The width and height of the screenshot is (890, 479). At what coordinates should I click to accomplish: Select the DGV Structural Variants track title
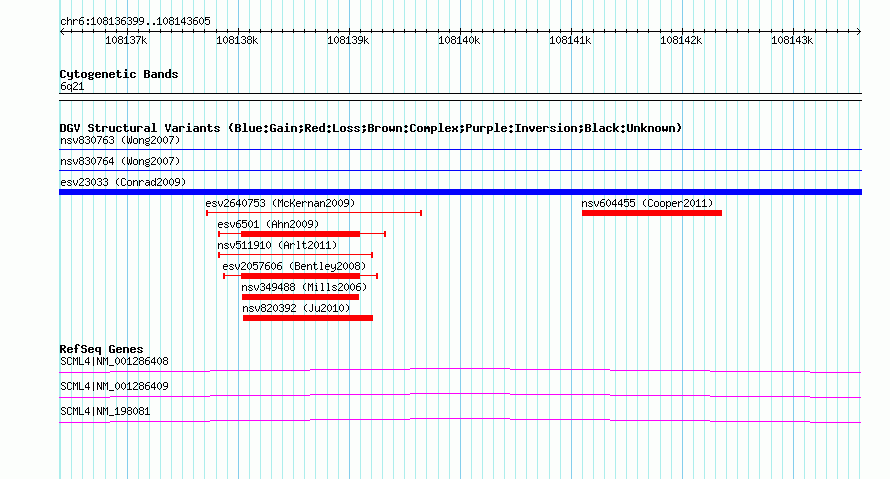pyautogui.click(x=371, y=128)
